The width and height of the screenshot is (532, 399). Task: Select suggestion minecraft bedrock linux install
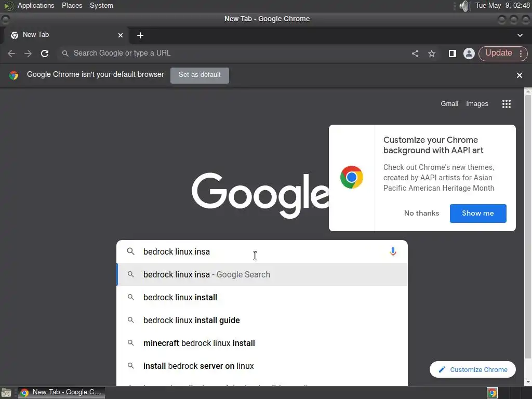coord(262,343)
